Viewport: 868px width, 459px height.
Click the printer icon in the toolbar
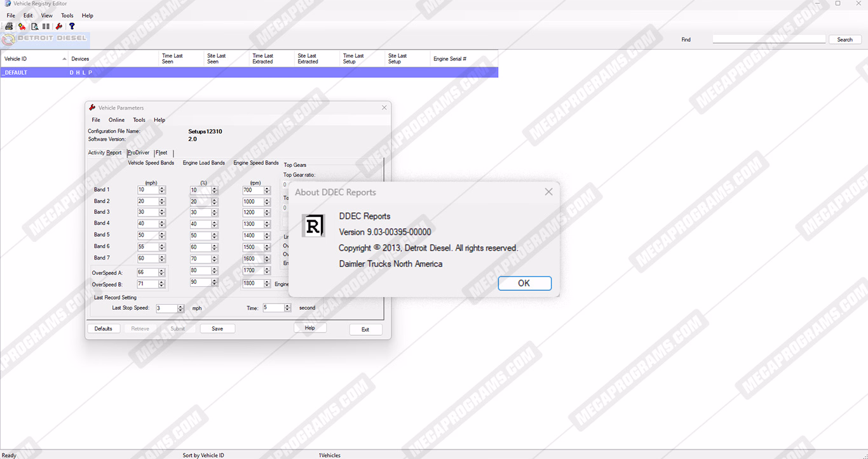[9, 27]
